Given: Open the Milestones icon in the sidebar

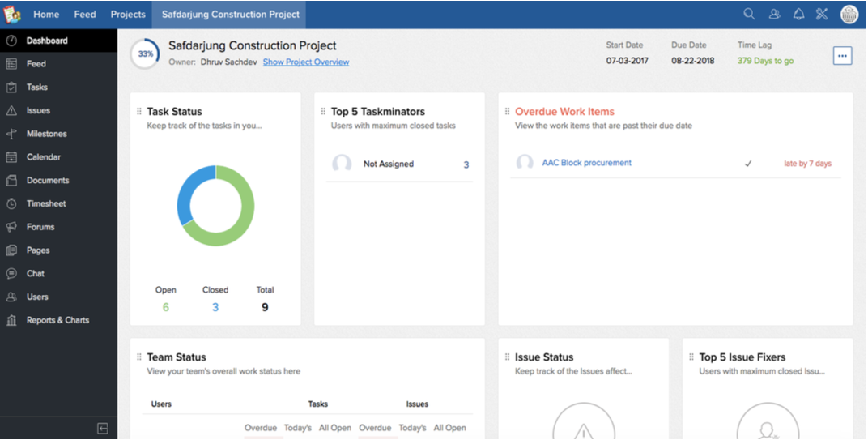Looking at the screenshot, I should pyautogui.click(x=11, y=134).
